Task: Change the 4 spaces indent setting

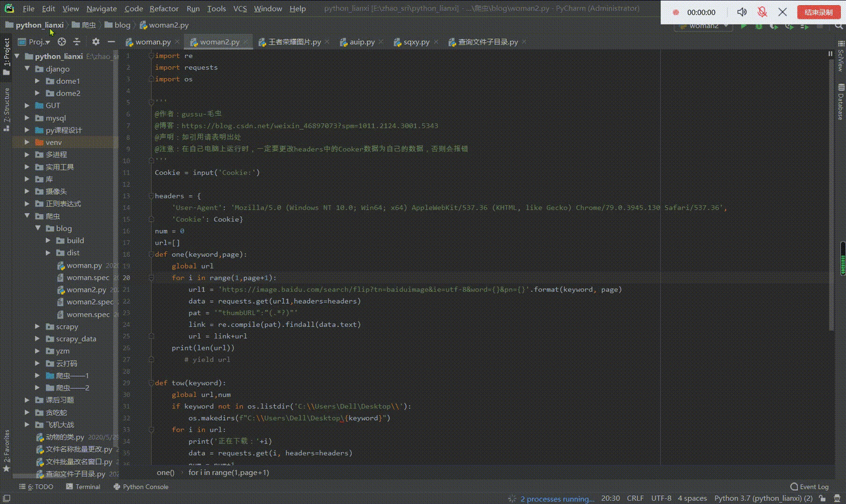Action: 692,498
